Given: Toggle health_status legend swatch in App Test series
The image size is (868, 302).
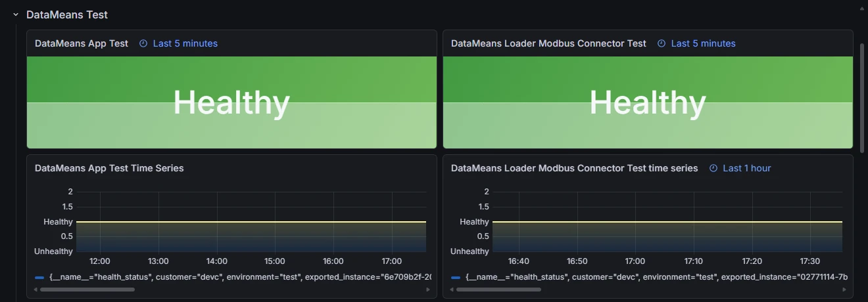Looking at the screenshot, I should (x=39, y=278).
